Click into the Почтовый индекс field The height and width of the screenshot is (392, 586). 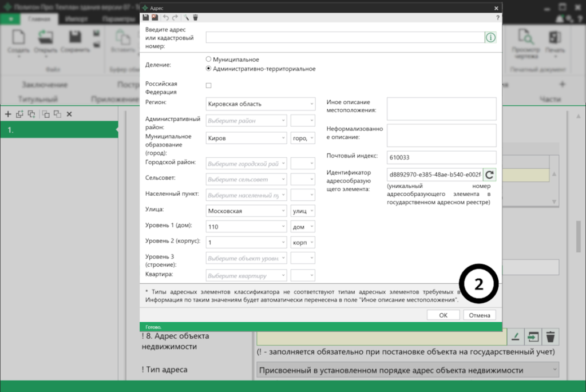click(441, 157)
